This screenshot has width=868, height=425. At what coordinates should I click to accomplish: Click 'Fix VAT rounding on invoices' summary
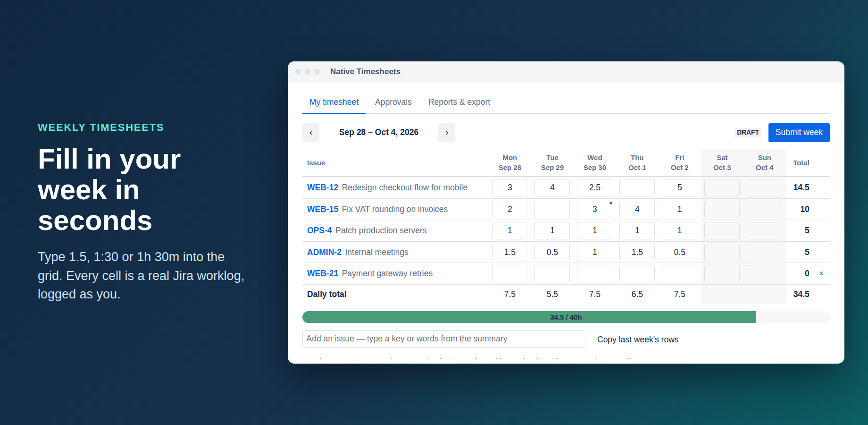pos(395,209)
